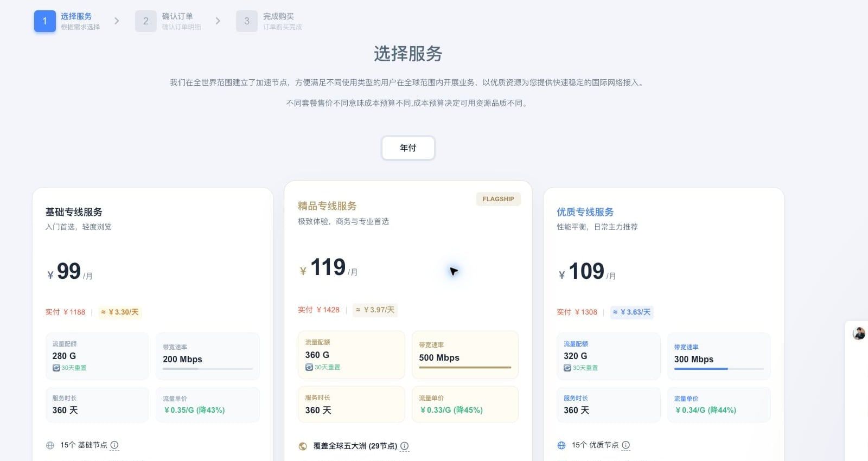Click reset icon under 320 G quota
The image size is (868, 461).
click(567, 368)
